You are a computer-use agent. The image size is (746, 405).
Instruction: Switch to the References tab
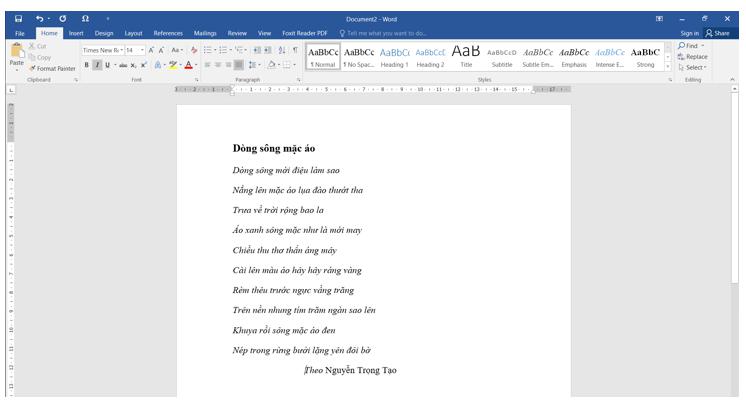coord(168,33)
